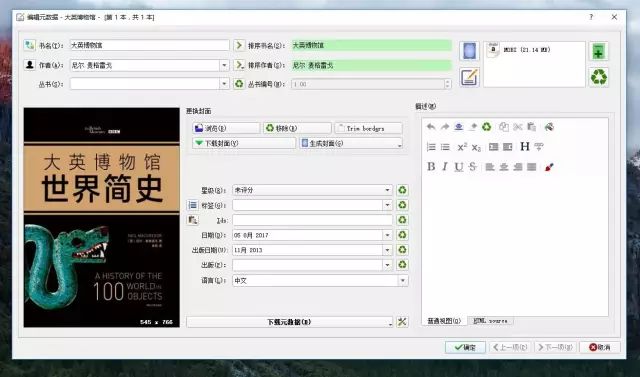This screenshot has height=377, width=640.
Task: Add a new format with the green plus icon
Action: (x=598, y=51)
